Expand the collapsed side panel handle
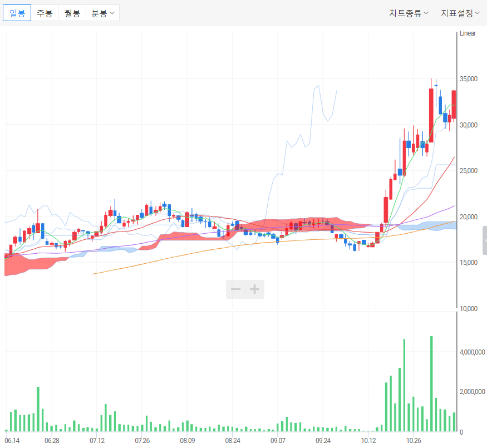The height and width of the screenshot is (448, 487). coord(485,240)
